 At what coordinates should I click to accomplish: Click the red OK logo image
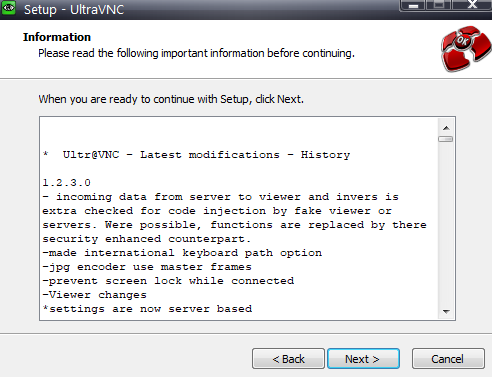tap(465, 48)
